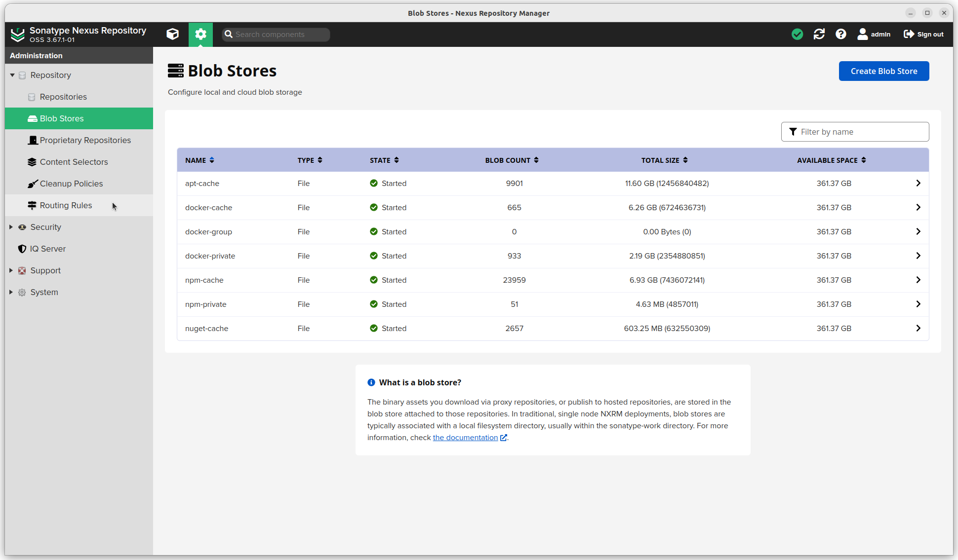The width and height of the screenshot is (958, 560).
Task: Click the Repository folder icon in sidebar
Action: (x=22, y=75)
